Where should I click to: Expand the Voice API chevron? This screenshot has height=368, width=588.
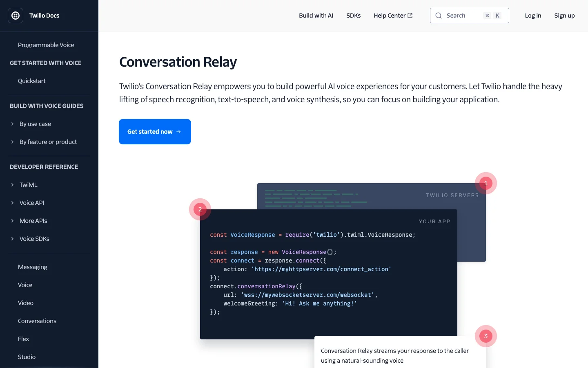[x=12, y=203]
